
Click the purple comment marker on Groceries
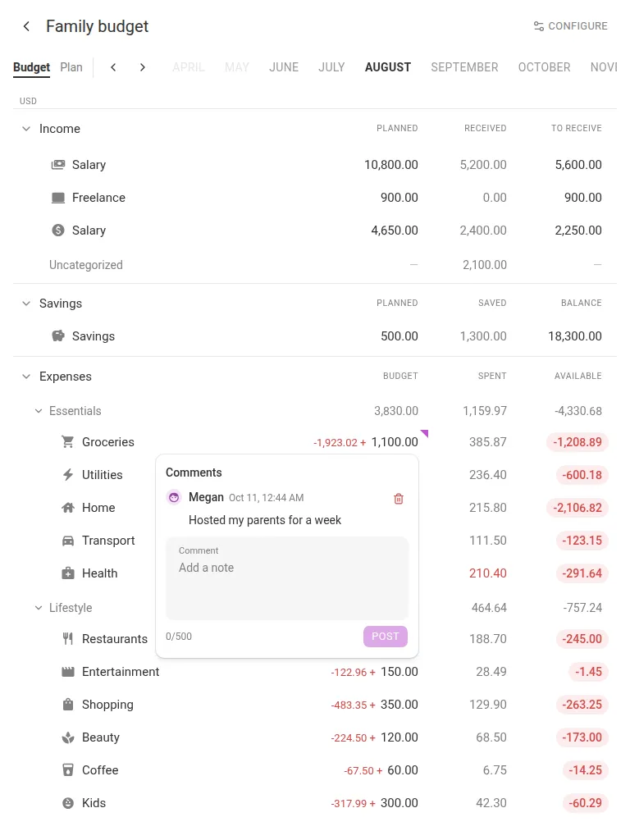(x=425, y=433)
